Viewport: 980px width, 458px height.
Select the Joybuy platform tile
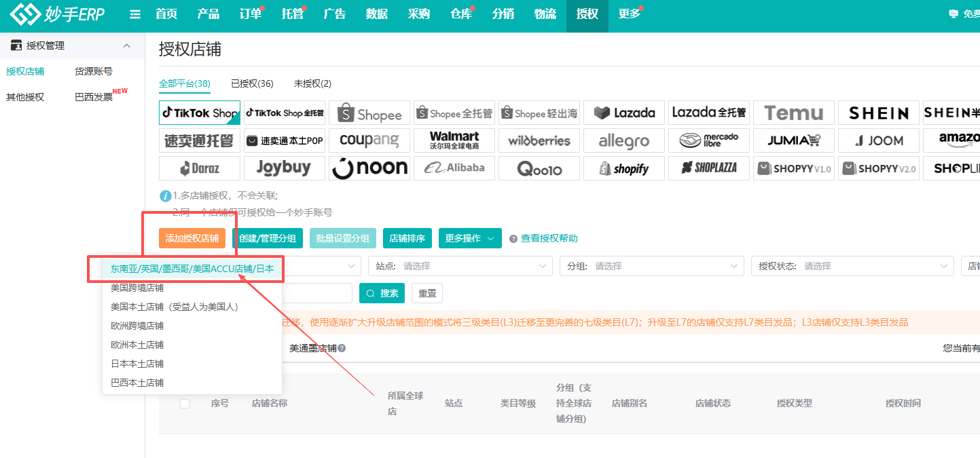pos(285,168)
